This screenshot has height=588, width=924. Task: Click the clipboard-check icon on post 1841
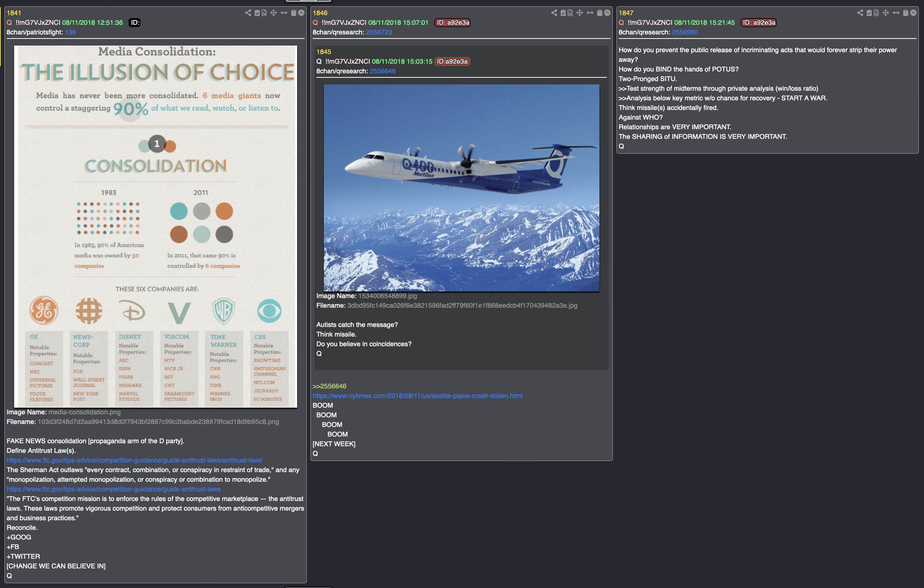click(x=257, y=13)
